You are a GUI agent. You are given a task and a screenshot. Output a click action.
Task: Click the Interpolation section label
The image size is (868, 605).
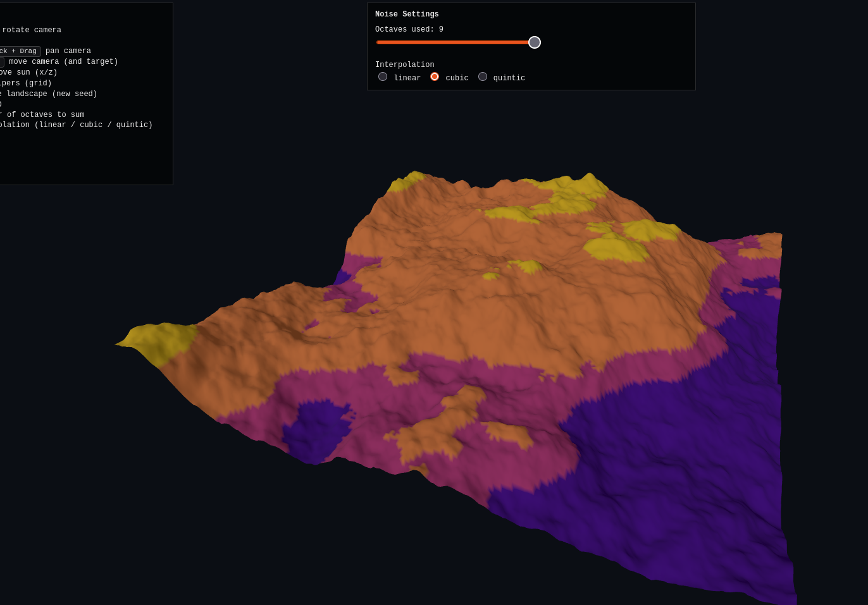click(x=405, y=65)
